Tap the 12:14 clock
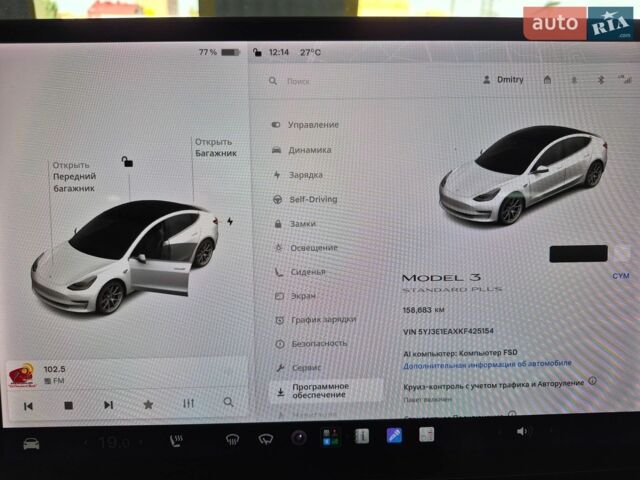 click(x=279, y=52)
